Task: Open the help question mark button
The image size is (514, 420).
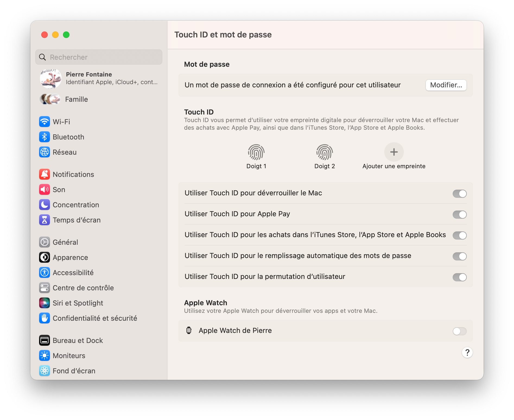Action: tap(467, 352)
